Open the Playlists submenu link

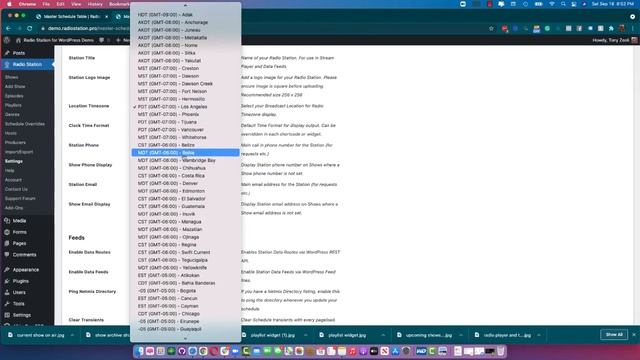point(13,105)
